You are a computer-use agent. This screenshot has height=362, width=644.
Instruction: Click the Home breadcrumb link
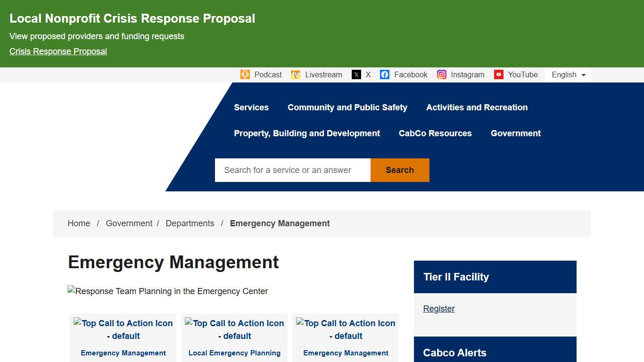pos(79,223)
